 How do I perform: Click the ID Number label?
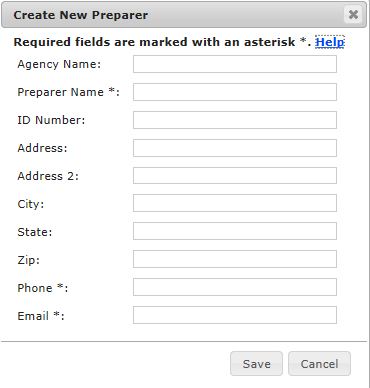click(51, 120)
